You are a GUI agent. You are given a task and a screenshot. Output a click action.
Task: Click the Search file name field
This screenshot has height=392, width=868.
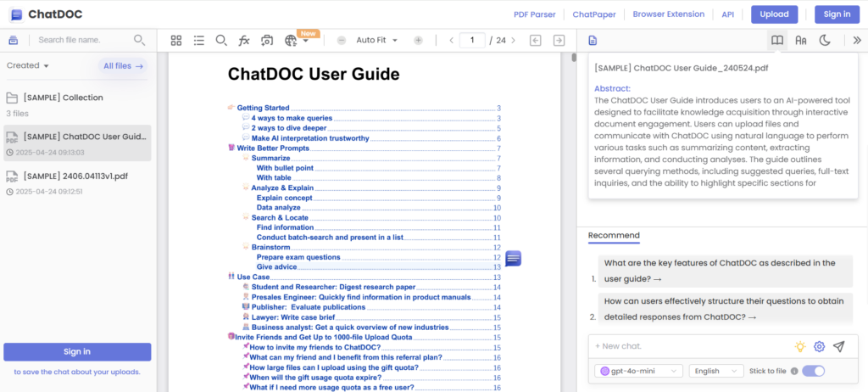click(83, 40)
